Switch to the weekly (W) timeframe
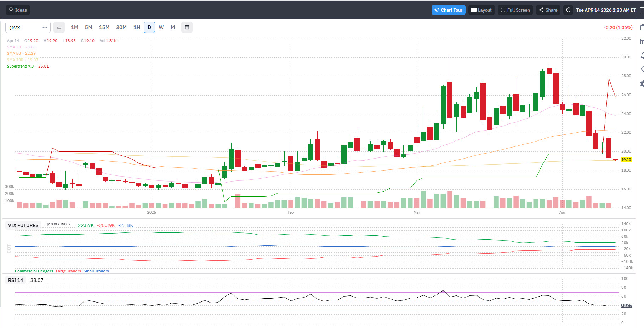Screen dimensions: 644x328 tap(161, 27)
